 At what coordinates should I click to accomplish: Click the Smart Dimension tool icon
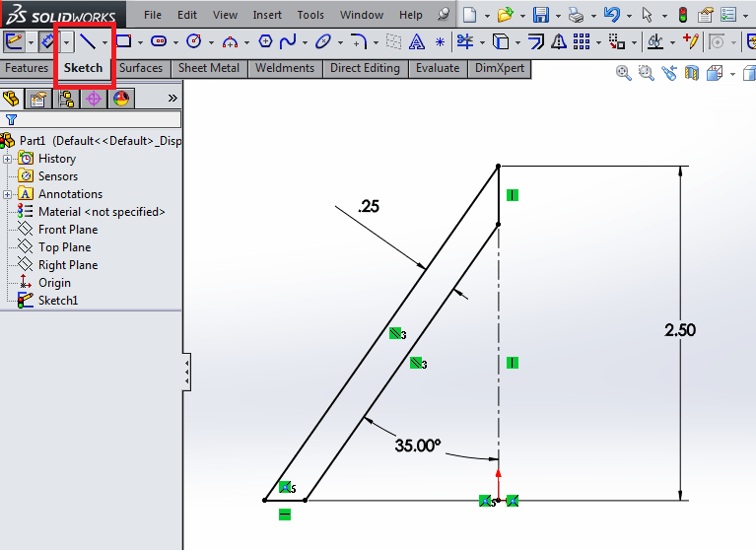tap(46, 41)
